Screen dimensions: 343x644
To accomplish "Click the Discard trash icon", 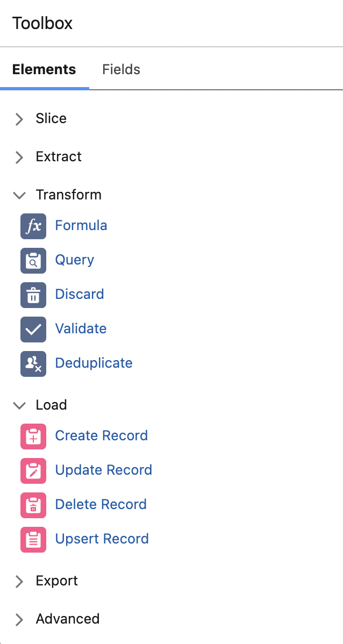I will coord(33,295).
